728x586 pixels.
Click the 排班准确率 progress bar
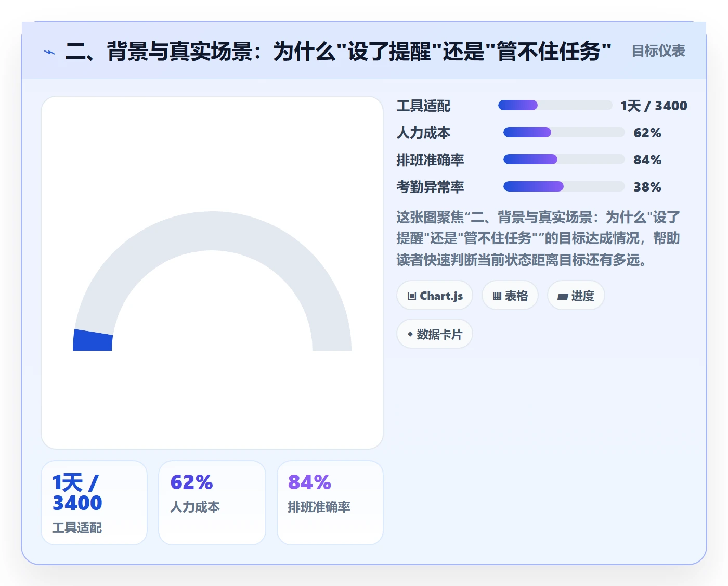pyautogui.click(x=564, y=160)
